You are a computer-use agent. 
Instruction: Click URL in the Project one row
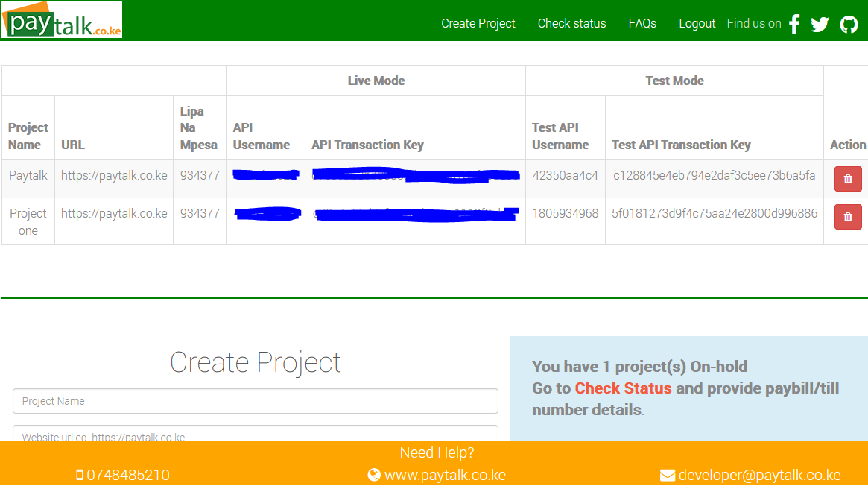pyautogui.click(x=114, y=213)
